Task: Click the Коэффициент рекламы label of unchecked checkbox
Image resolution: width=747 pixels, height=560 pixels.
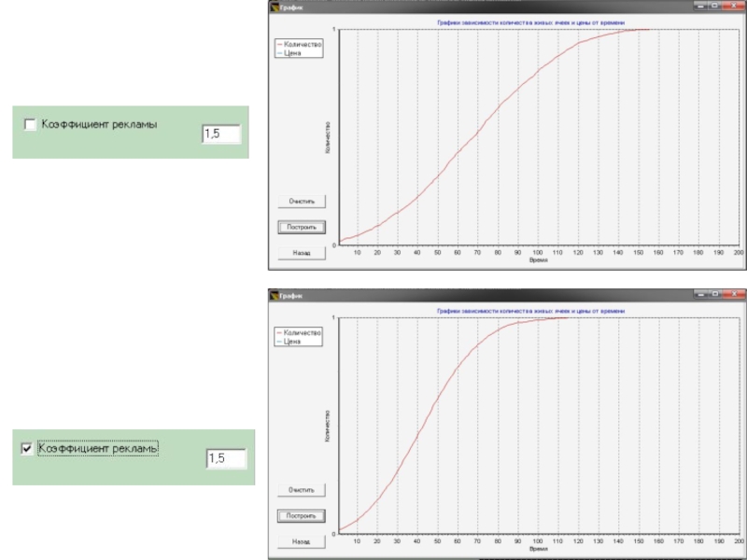Action: [x=99, y=124]
